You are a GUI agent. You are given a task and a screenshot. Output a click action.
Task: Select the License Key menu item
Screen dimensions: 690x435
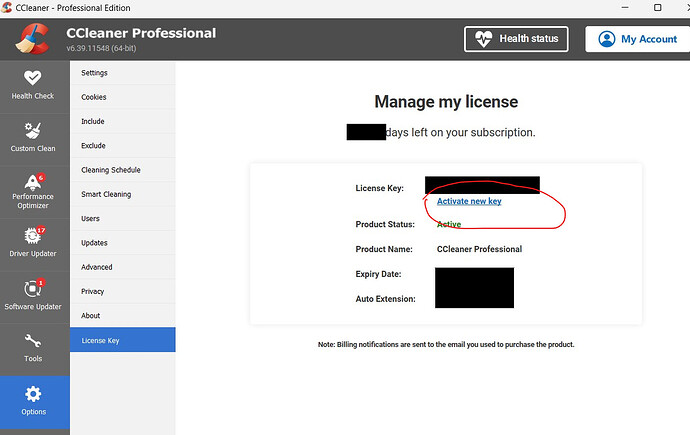coord(100,340)
